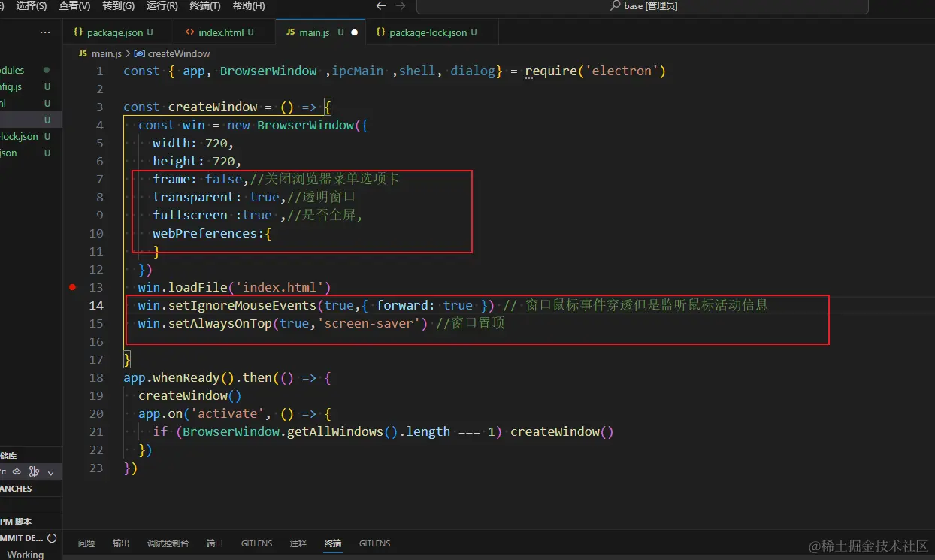Image resolution: width=935 pixels, height=560 pixels.
Task: Click the base [管理员] search box
Action: 642,6
